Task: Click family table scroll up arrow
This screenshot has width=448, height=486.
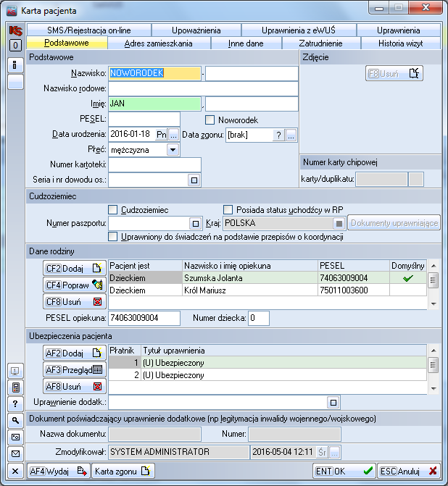Action: [x=434, y=266]
